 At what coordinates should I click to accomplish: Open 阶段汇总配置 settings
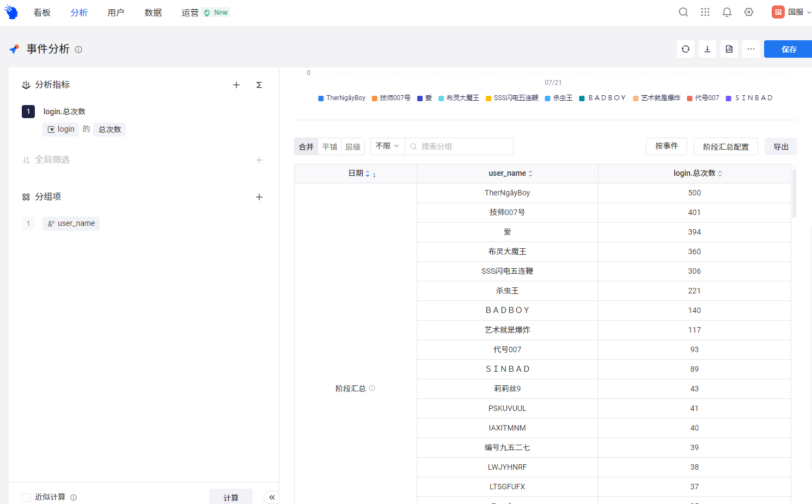pos(726,146)
